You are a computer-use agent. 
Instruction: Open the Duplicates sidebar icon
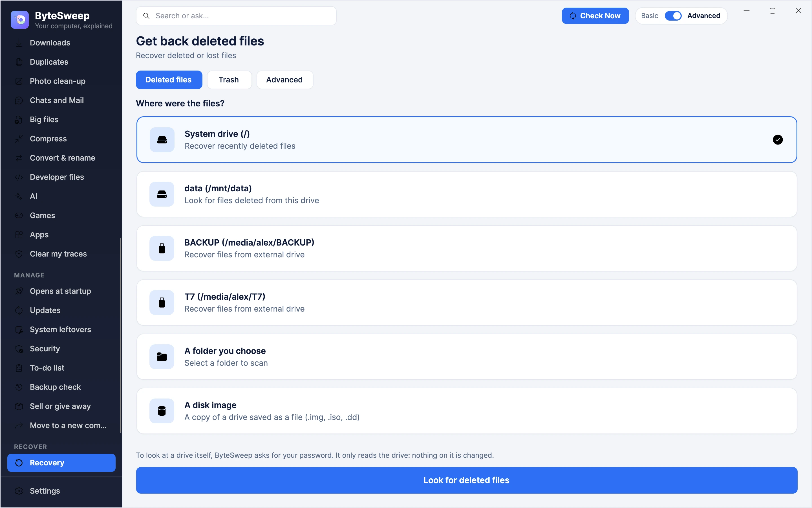[x=19, y=62]
